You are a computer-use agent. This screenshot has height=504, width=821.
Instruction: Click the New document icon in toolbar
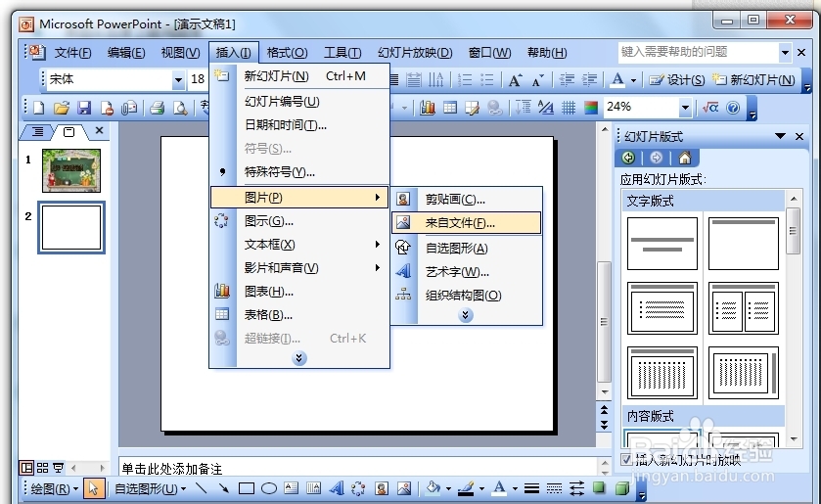coord(39,108)
